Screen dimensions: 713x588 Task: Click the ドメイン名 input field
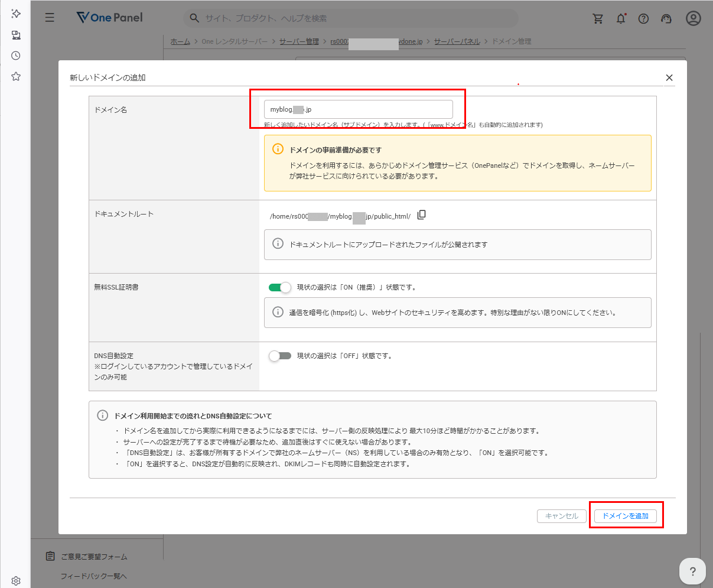358,109
